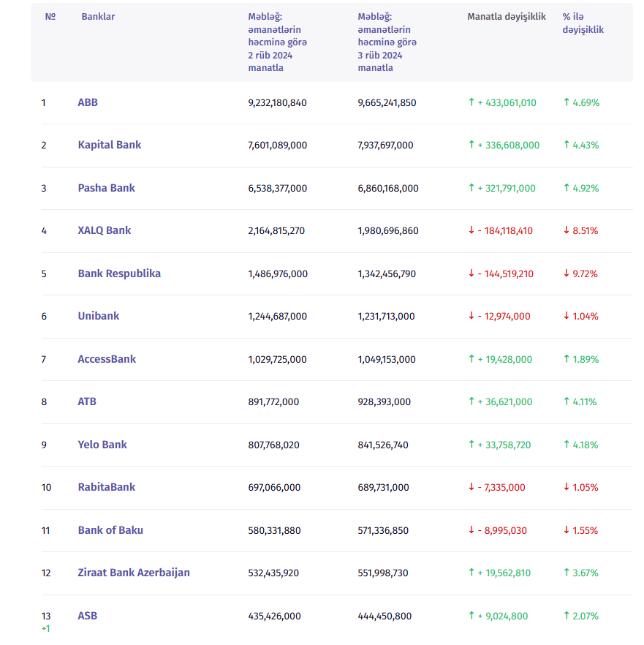Select the value 1,231,713,000
The width and height of the screenshot is (644, 645).
386,317
